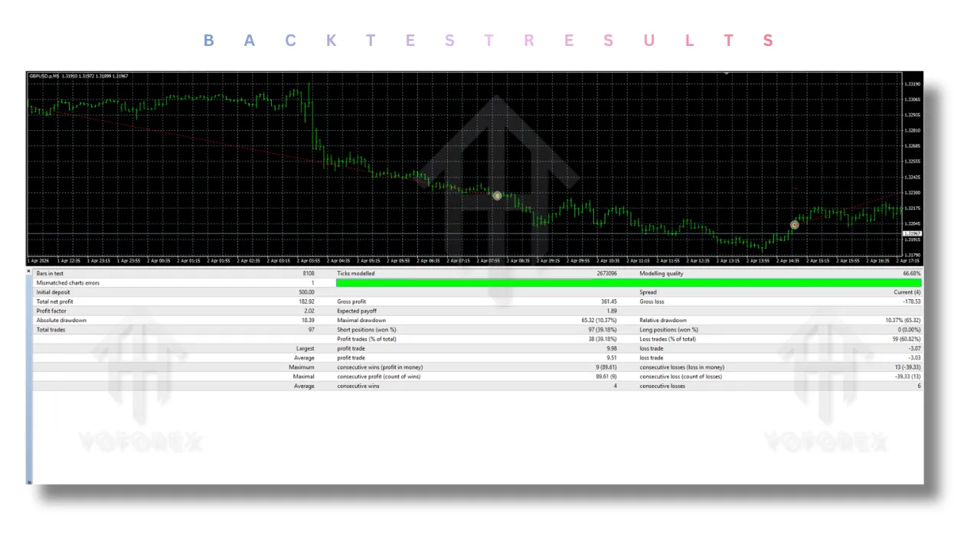Select the 'Mismatched charts errors' label
This screenshot has width=980, height=551.
[68, 283]
